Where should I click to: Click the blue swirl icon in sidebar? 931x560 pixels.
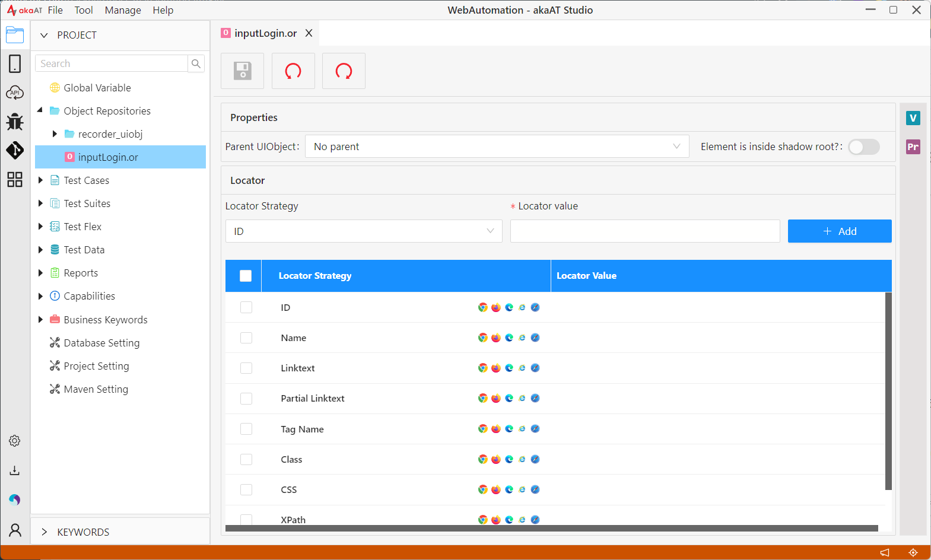click(x=15, y=499)
